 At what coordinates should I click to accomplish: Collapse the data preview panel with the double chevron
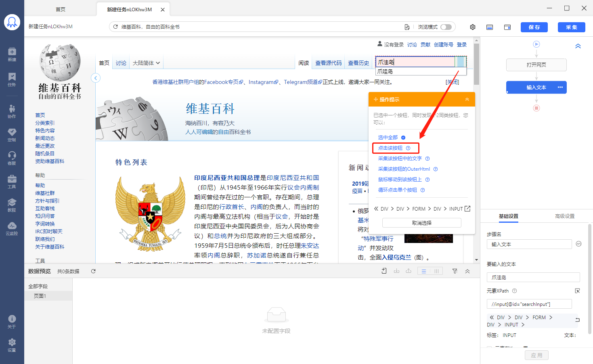tap(467, 271)
